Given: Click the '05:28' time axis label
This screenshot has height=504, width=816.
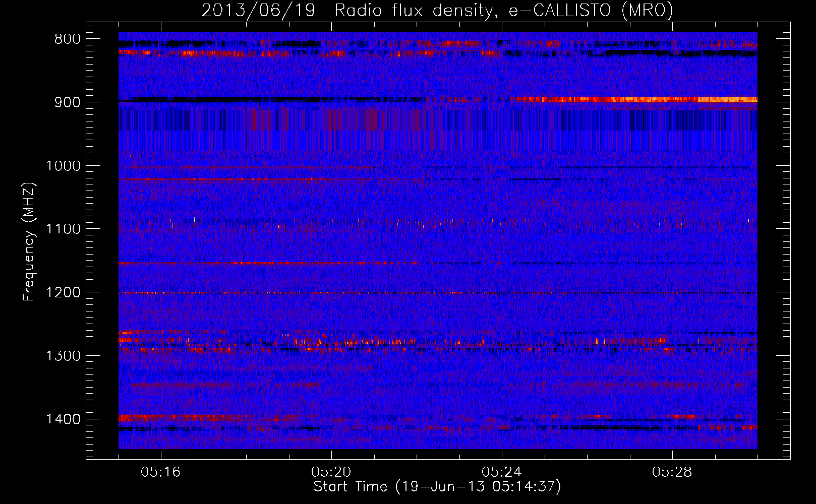Looking at the screenshot, I should click(x=672, y=472).
